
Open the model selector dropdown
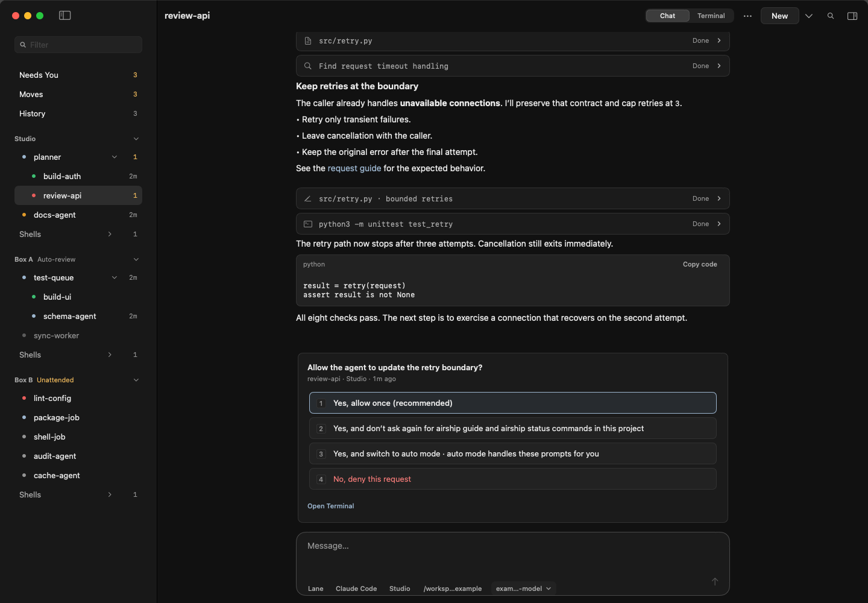pyautogui.click(x=523, y=589)
